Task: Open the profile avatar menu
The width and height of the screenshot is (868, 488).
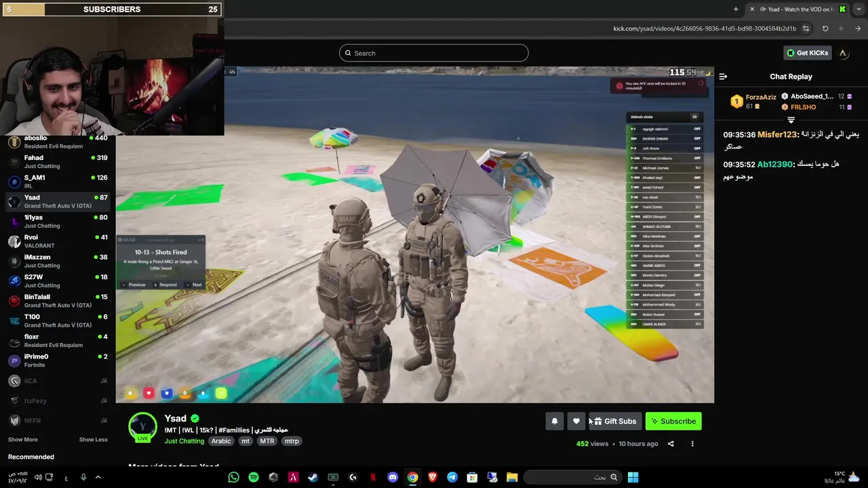Action: [x=843, y=53]
